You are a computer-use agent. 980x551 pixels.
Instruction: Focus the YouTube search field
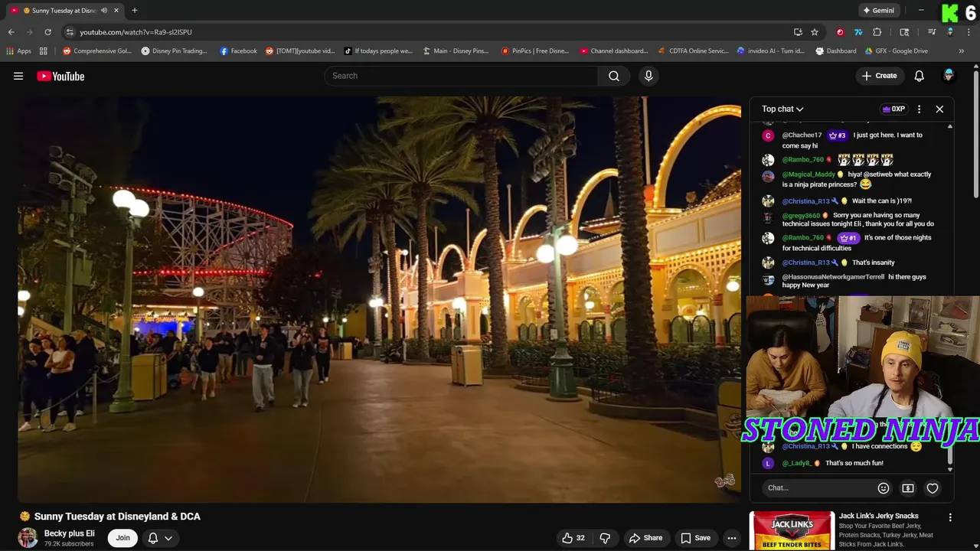(x=461, y=76)
